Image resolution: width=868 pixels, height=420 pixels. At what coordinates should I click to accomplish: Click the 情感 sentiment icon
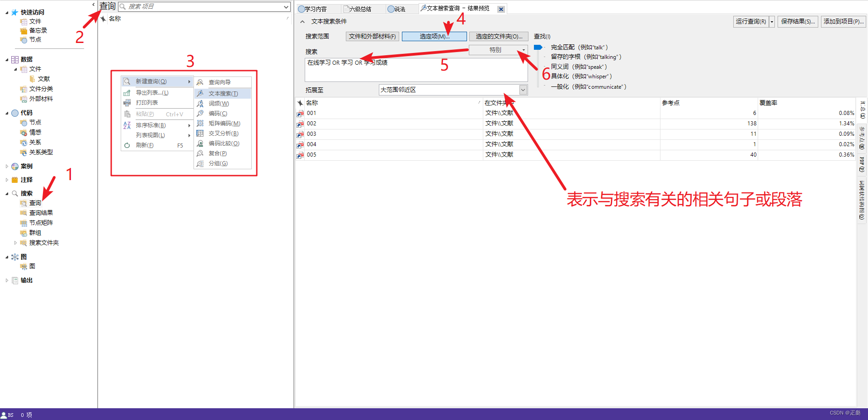(24, 132)
